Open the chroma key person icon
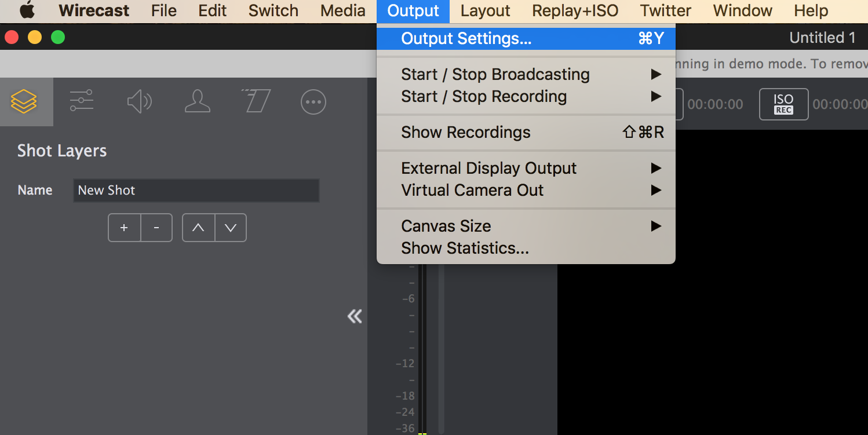The image size is (868, 435). tap(197, 102)
